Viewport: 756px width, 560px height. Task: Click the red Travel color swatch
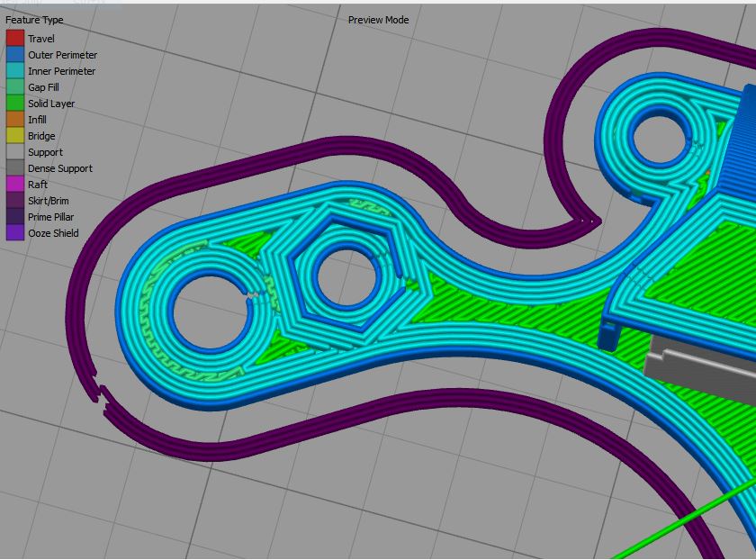click(14, 39)
